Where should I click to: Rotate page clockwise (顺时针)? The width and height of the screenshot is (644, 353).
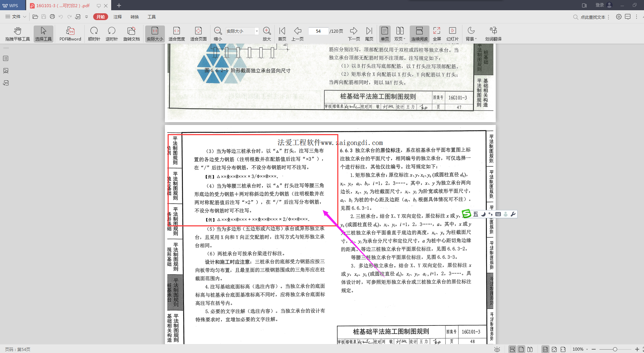coord(94,34)
